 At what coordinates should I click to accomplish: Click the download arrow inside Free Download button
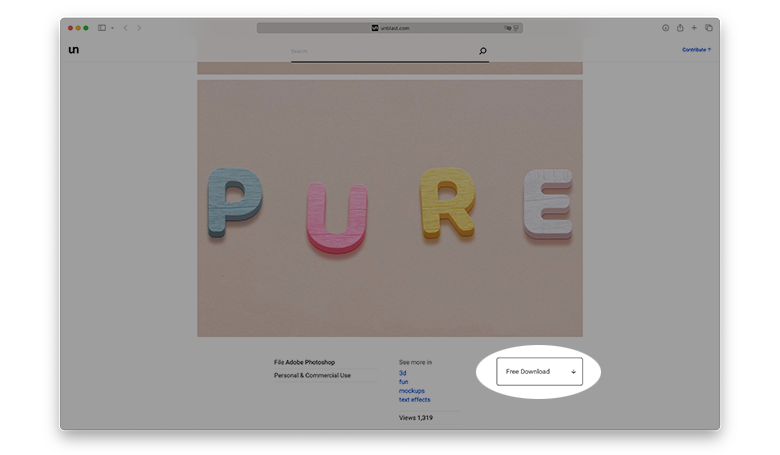[x=573, y=372]
